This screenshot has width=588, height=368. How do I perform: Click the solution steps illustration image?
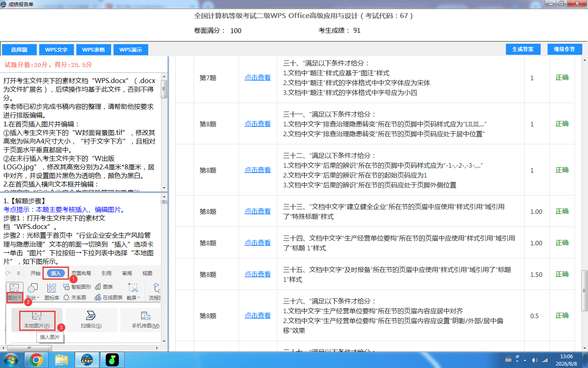83,305
